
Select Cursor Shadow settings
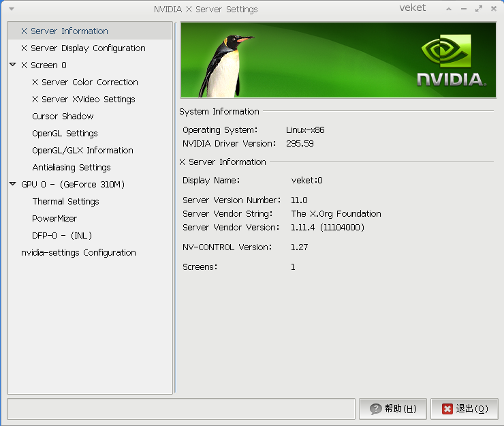(63, 117)
